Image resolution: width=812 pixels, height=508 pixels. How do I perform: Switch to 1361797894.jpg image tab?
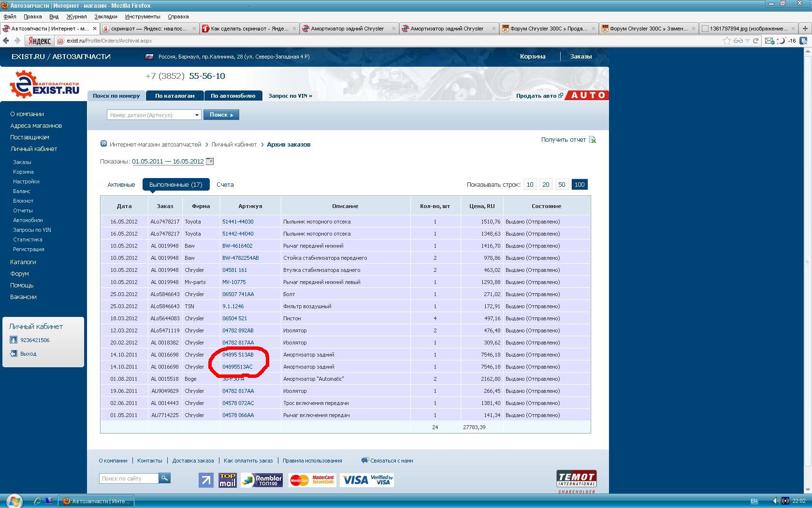coord(748,29)
